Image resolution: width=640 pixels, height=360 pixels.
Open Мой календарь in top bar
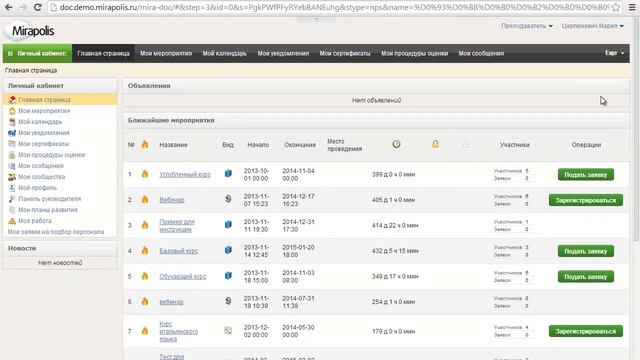[224, 53]
